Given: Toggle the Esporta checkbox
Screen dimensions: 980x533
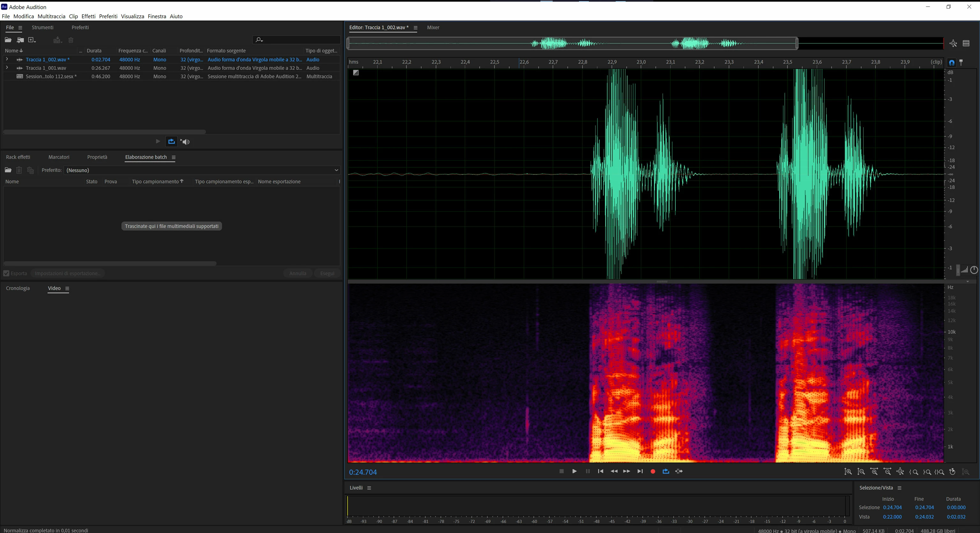Looking at the screenshot, I should 6,273.
